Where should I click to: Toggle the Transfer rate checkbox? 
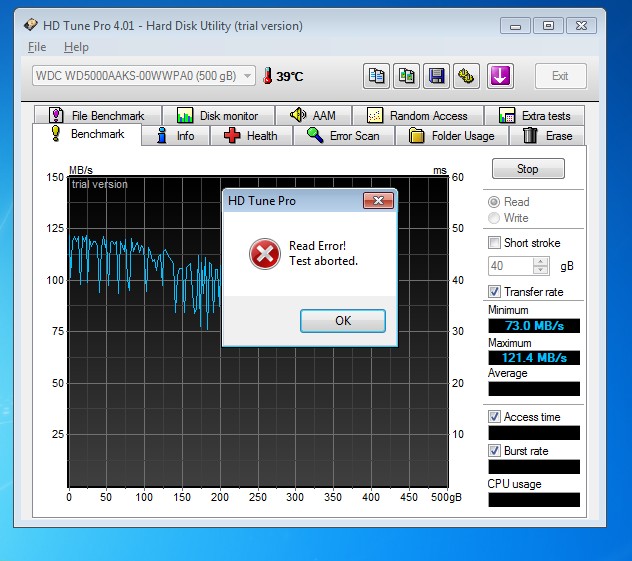[494, 291]
